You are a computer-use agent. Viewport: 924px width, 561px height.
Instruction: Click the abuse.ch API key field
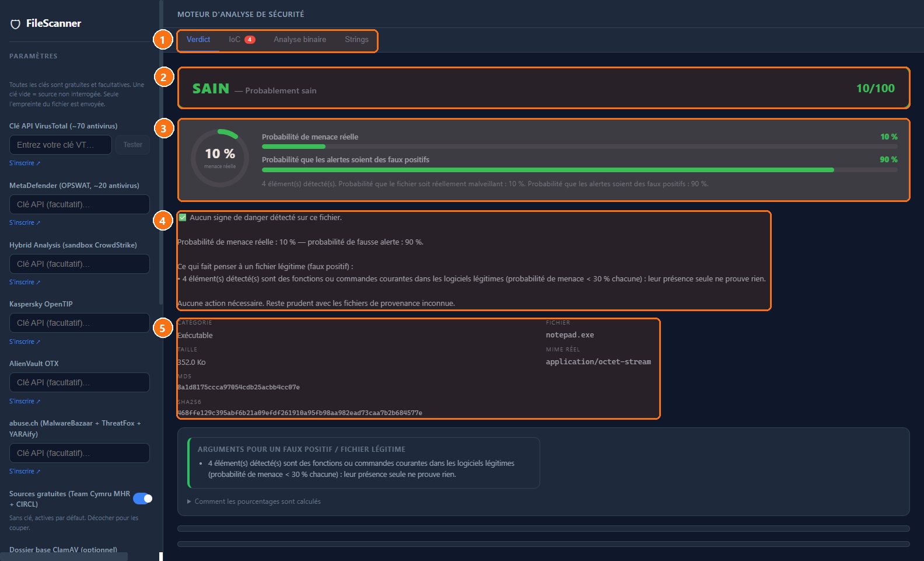(79, 453)
